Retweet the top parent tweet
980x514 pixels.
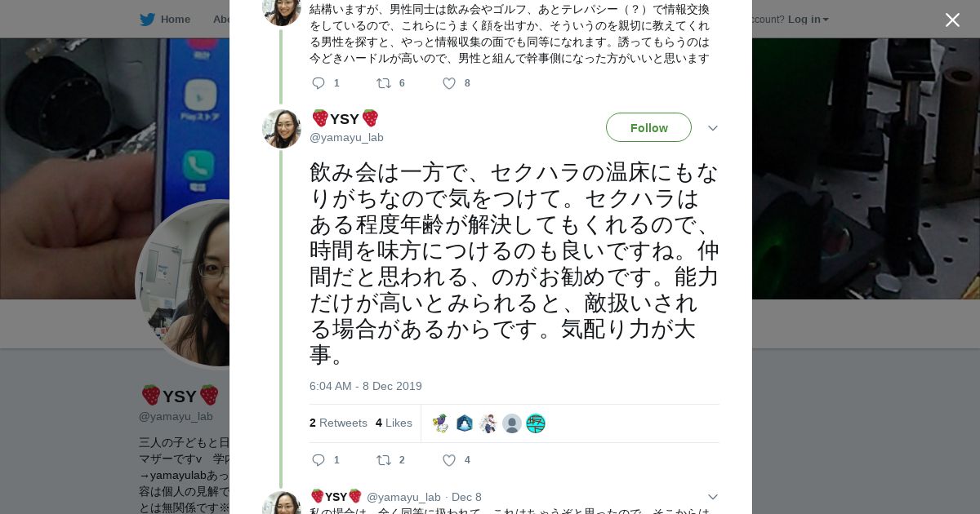click(x=384, y=83)
